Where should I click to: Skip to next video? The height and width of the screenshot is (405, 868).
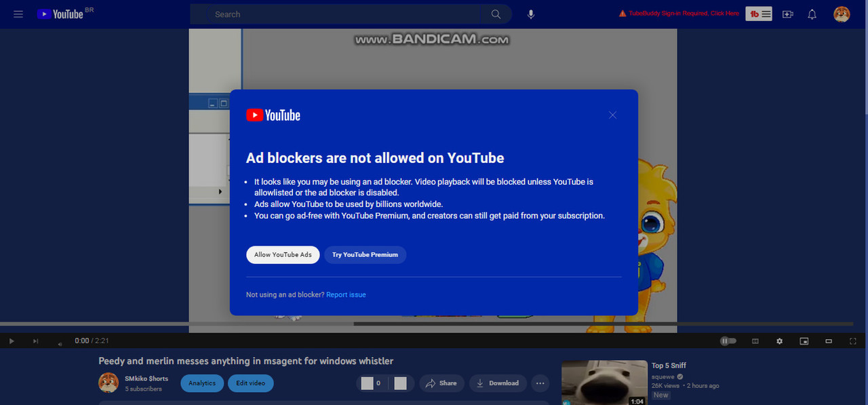coord(36,341)
